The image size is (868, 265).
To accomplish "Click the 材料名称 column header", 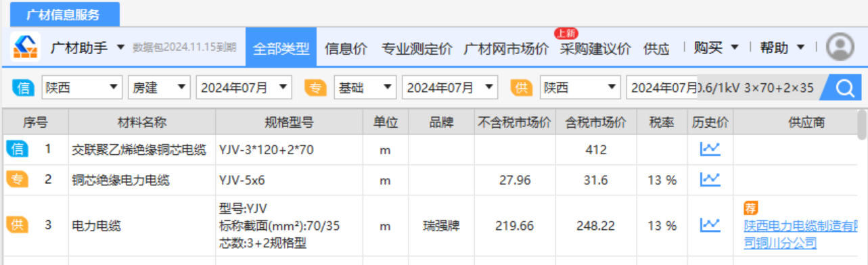I will tap(142, 122).
